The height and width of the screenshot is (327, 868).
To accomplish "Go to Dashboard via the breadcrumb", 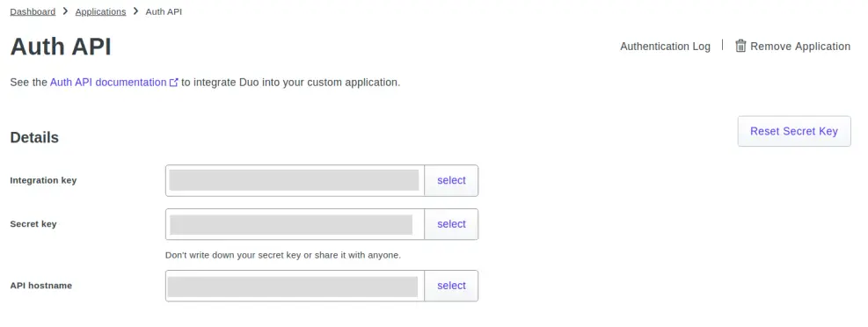I will pyautogui.click(x=33, y=11).
